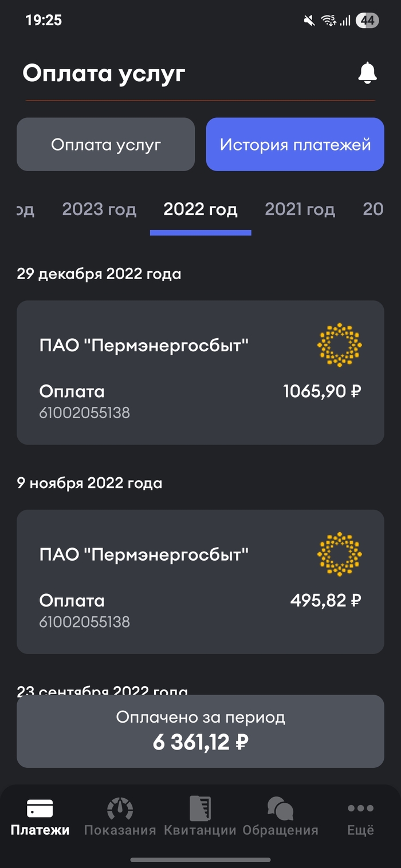Open Обращения chat bubbles icon
Image resolution: width=401 pixels, height=868 pixels.
280,808
